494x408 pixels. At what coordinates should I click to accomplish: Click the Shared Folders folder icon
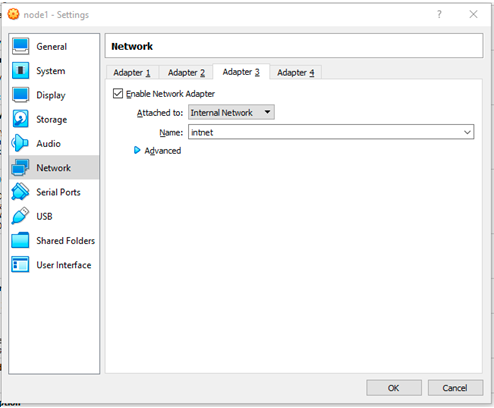[x=20, y=240]
